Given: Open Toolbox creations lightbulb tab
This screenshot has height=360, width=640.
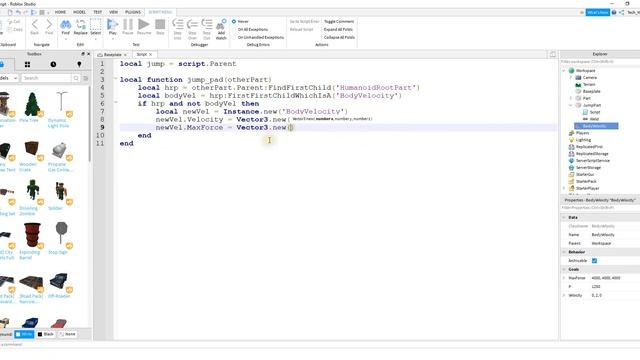Looking at the screenshot, I should click(x=79, y=64).
